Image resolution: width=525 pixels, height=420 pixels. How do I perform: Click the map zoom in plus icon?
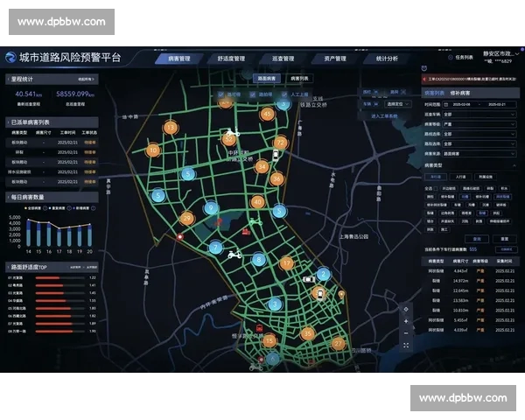(405, 321)
